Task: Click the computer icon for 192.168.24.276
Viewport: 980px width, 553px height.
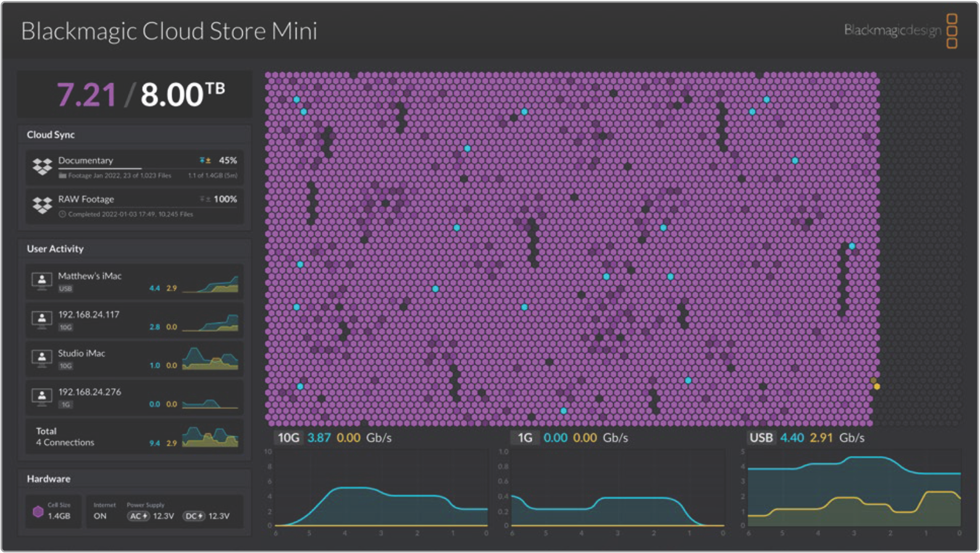Action: [x=41, y=397]
